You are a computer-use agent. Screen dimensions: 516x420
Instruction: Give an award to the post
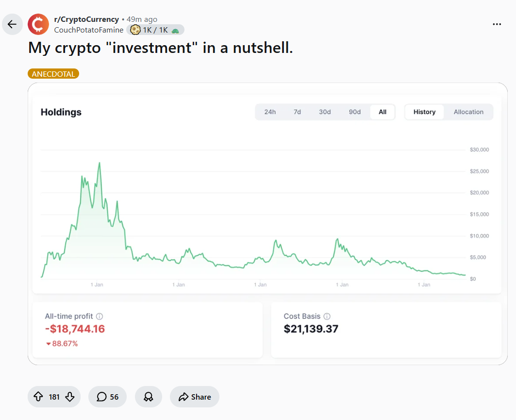click(x=149, y=397)
